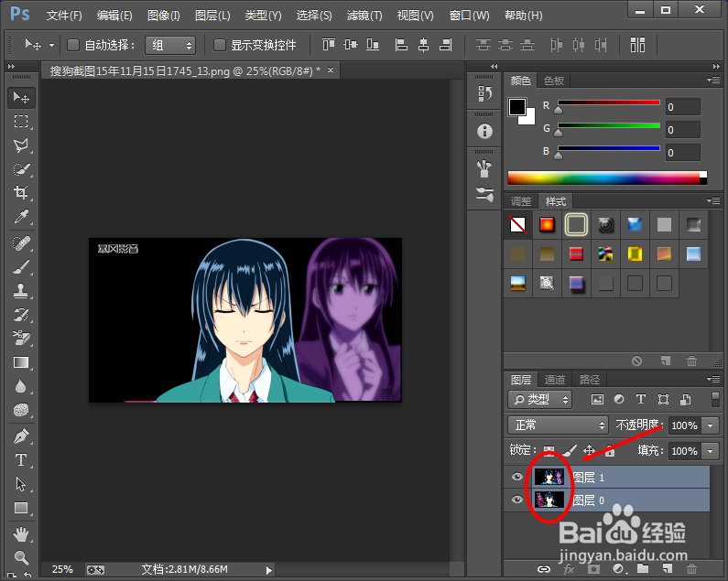Click the align top edges button
The image size is (728, 581).
[x=329, y=45]
